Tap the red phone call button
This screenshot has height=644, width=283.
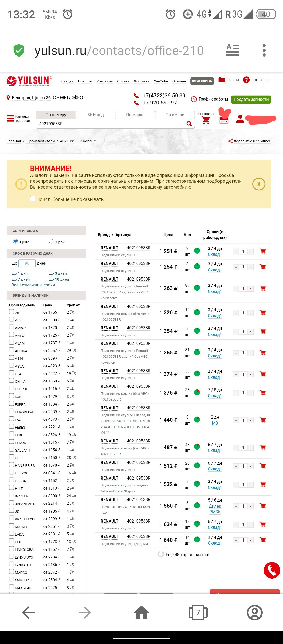(272, 570)
